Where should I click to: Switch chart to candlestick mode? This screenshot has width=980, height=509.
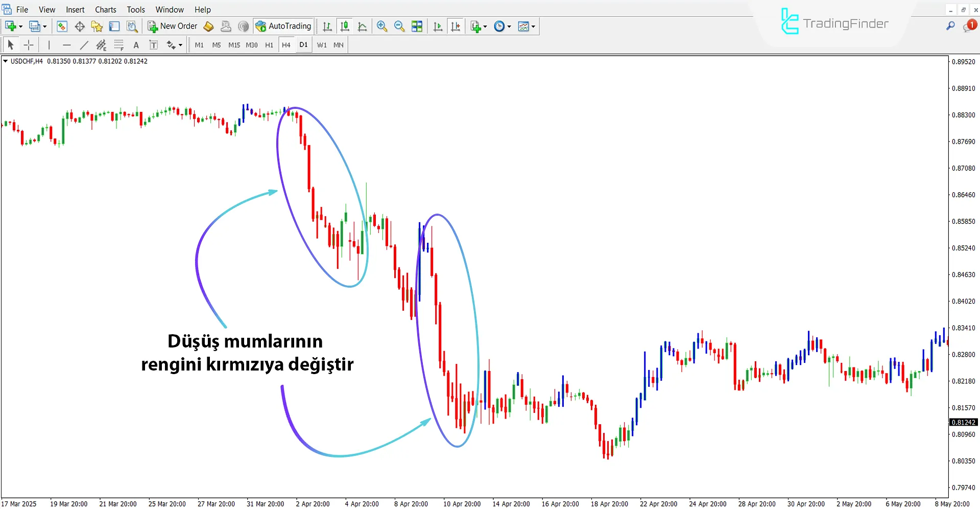click(345, 26)
